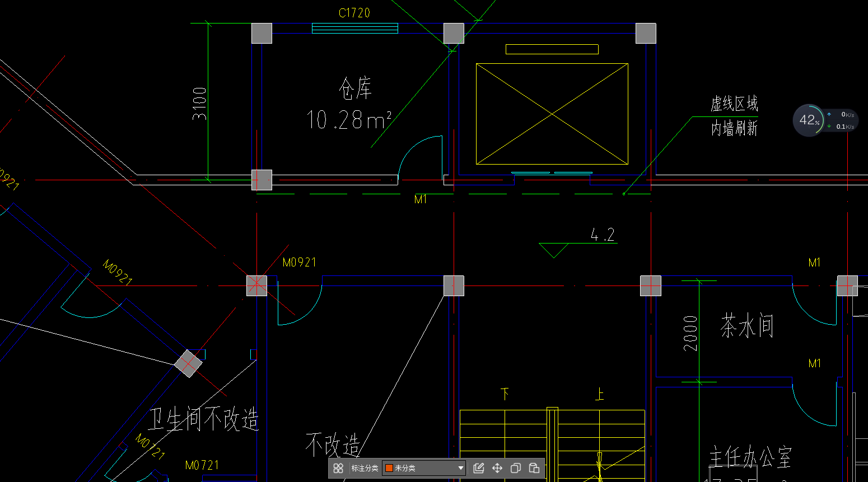Screen dimensions: 868x482
Task: Click the horizontal M0921 door label
Action: 300,262
